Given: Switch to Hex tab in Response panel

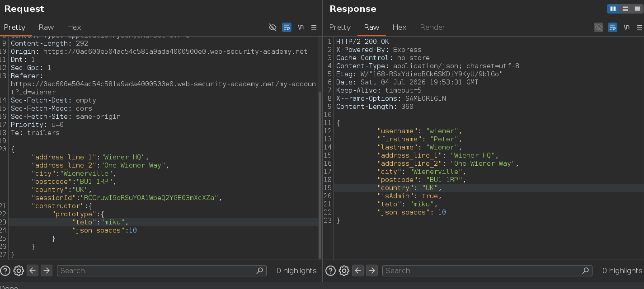Looking at the screenshot, I should (400, 27).
